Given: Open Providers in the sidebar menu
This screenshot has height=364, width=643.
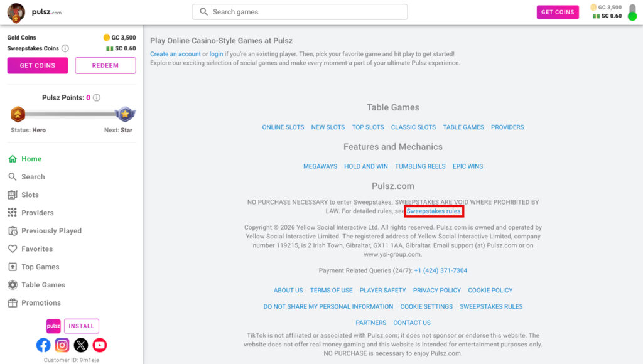Looking at the screenshot, I should 38,213.
